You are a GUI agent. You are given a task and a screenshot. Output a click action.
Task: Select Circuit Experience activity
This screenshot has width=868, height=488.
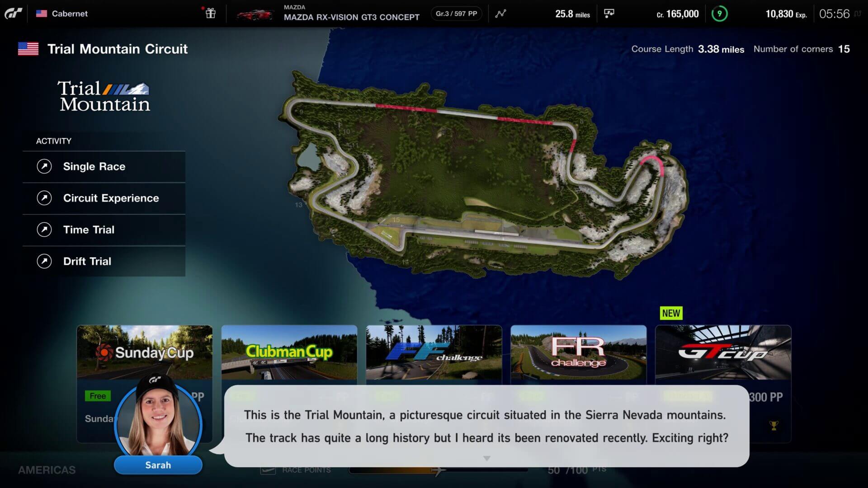point(111,198)
